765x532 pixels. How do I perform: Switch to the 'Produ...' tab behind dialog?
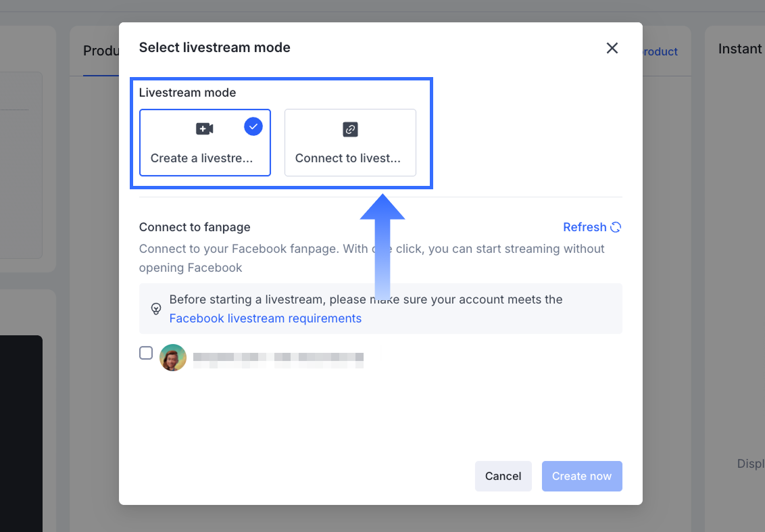coord(101,51)
